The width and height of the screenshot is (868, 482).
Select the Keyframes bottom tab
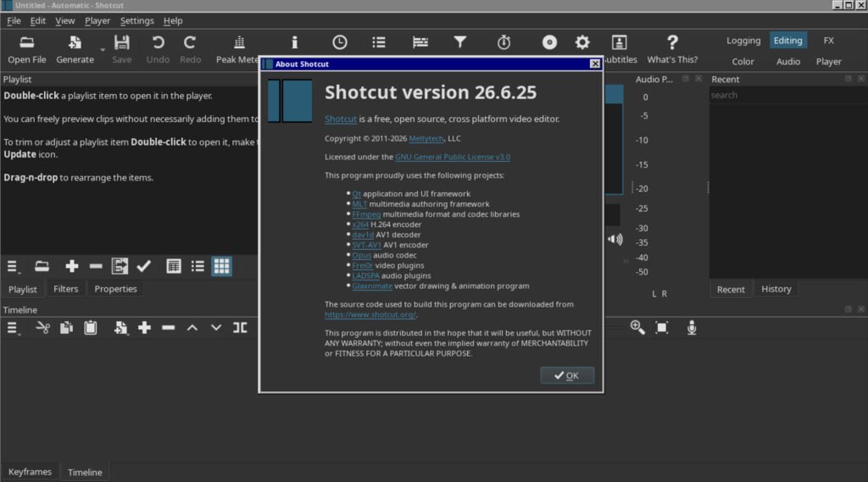click(30, 472)
